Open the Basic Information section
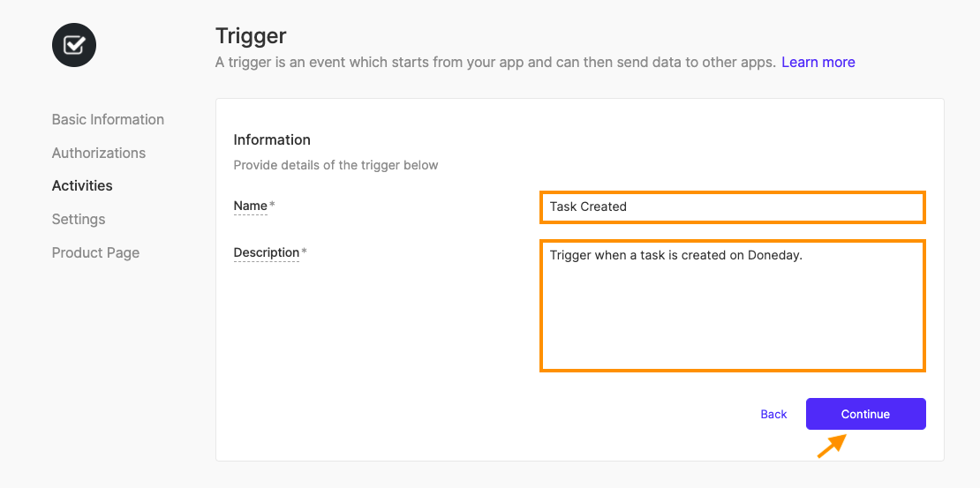Image resolution: width=980 pixels, height=488 pixels. click(108, 119)
